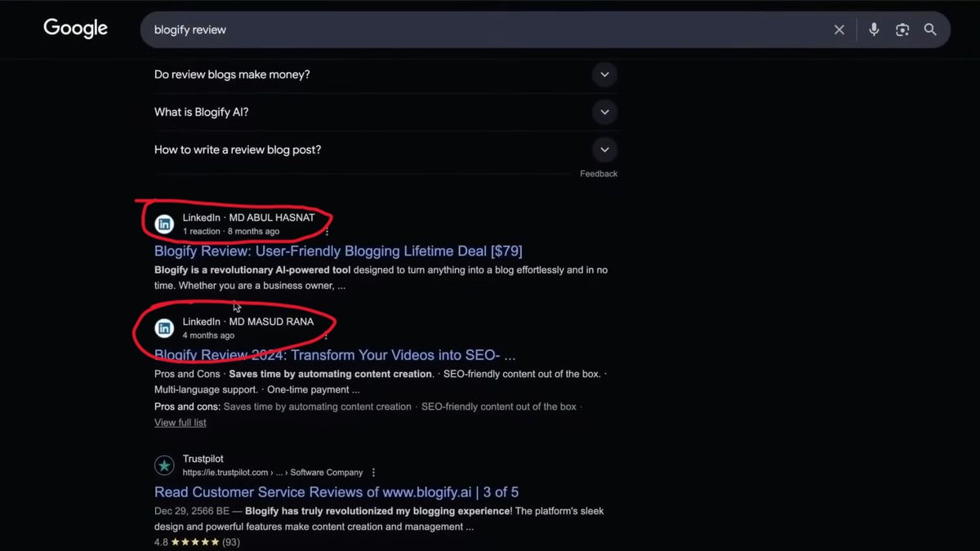Open three-dot menu for MD ABUL HASNAT result
Screen dimensions: 980x551
pyautogui.click(x=327, y=232)
